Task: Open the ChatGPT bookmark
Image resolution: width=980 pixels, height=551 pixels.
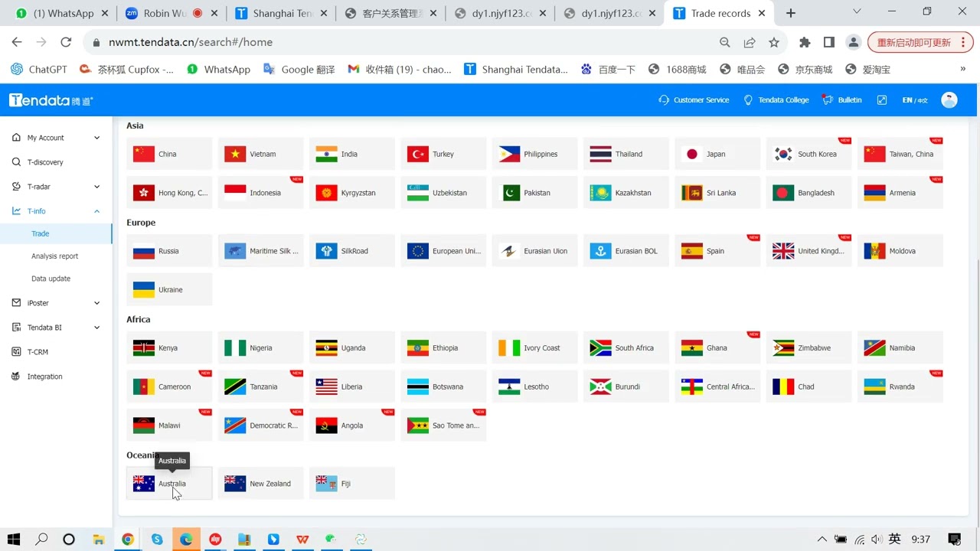Action: point(39,69)
